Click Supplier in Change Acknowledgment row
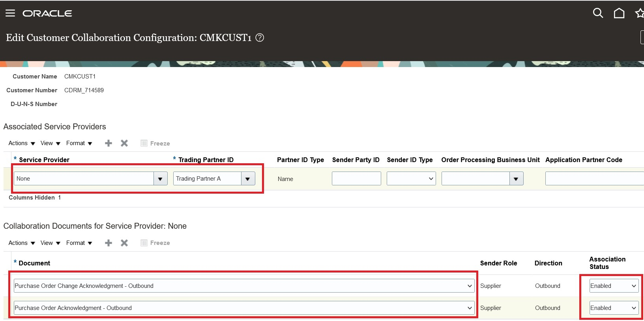The width and height of the screenshot is (644, 321). (490, 286)
